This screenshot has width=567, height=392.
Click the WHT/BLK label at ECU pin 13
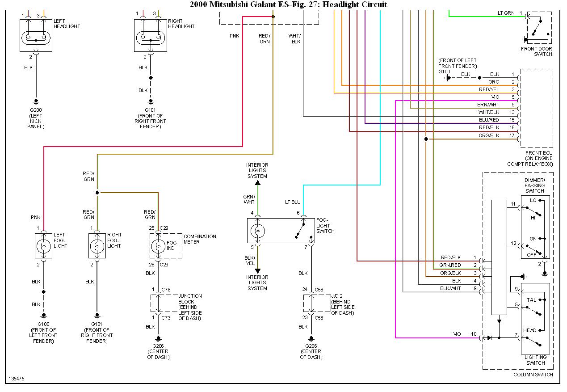click(x=489, y=112)
